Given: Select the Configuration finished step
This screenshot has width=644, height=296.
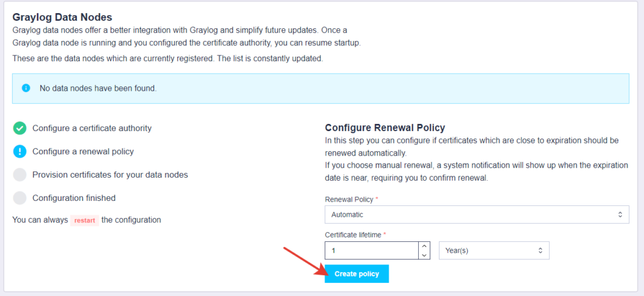Looking at the screenshot, I should pyautogui.click(x=74, y=198).
